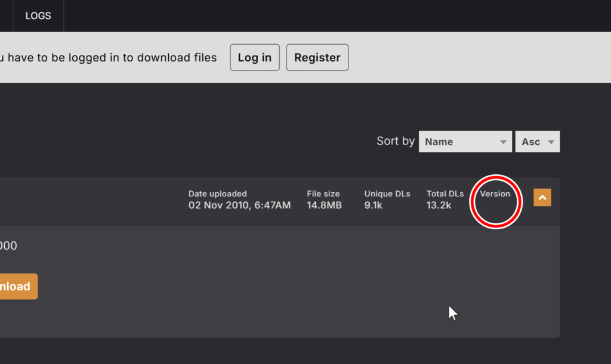Click the 14.8MB file size value
611x364 pixels.
point(324,206)
